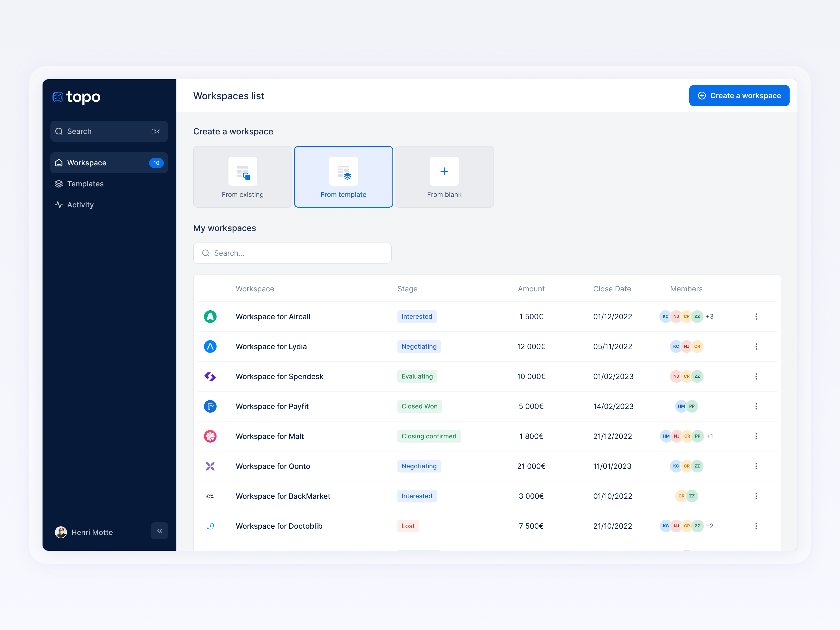Image resolution: width=840 pixels, height=630 pixels.
Task: Click the Malt workspace logo icon
Action: (210, 436)
